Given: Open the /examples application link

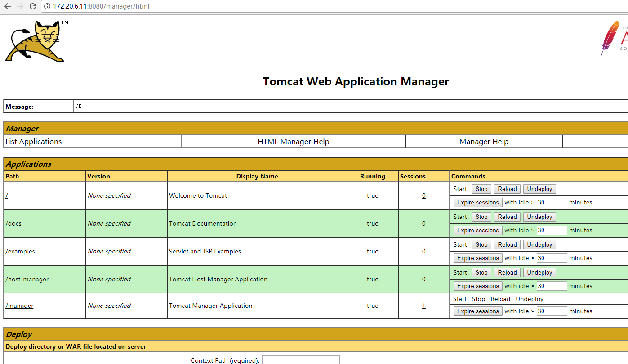Looking at the screenshot, I should click(x=20, y=251).
